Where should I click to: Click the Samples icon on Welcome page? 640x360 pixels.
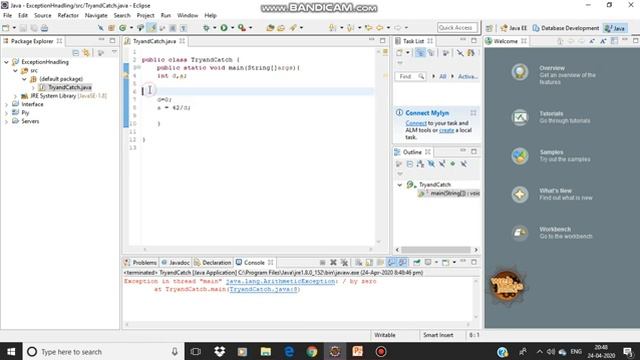coord(520,156)
